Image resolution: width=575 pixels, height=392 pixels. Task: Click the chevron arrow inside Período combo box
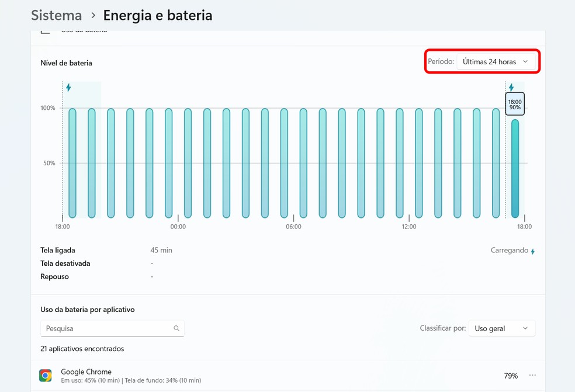pos(525,61)
